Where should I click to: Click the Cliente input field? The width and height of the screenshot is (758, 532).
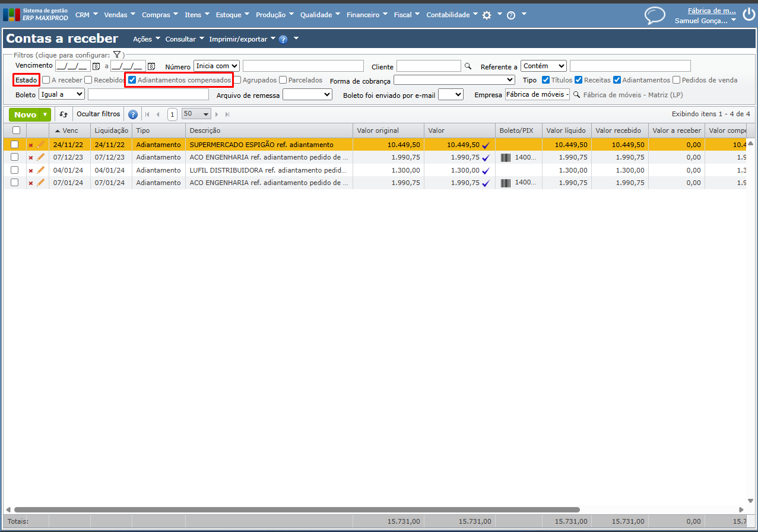point(429,66)
